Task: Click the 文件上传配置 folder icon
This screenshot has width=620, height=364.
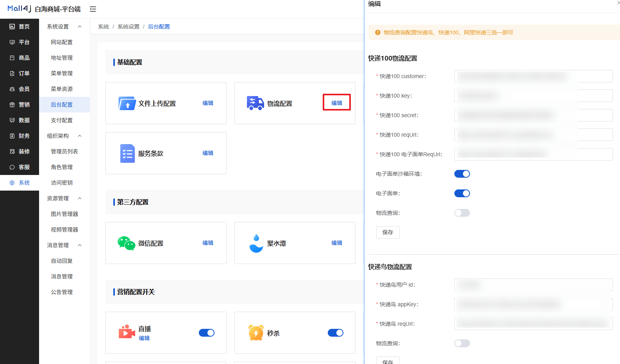Action: click(127, 103)
